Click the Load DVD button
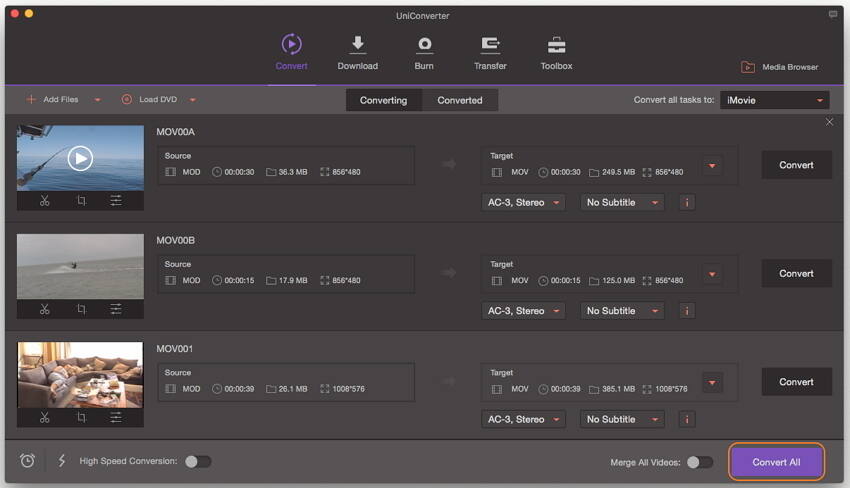The image size is (850, 488). (150, 99)
